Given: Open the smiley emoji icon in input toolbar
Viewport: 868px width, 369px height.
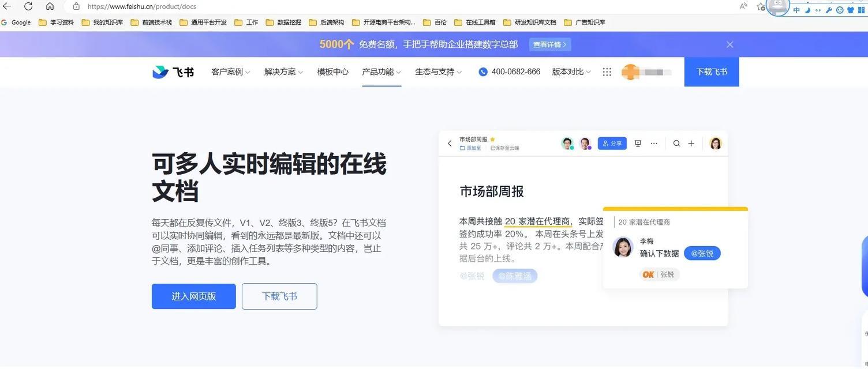Looking at the screenshot, I should click(840, 10).
